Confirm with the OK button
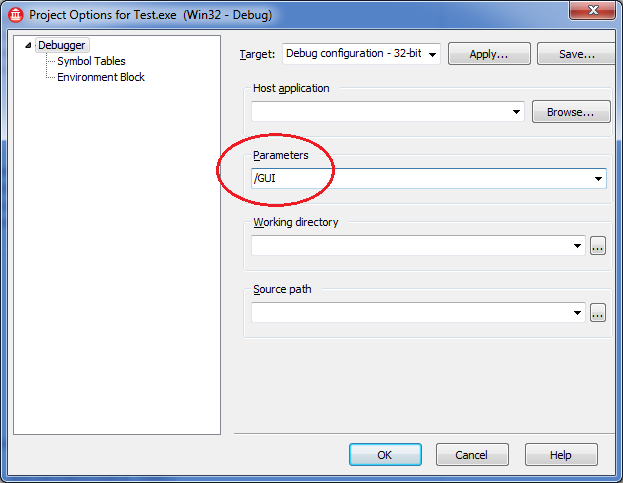The height and width of the screenshot is (483, 623). (x=385, y=454)
